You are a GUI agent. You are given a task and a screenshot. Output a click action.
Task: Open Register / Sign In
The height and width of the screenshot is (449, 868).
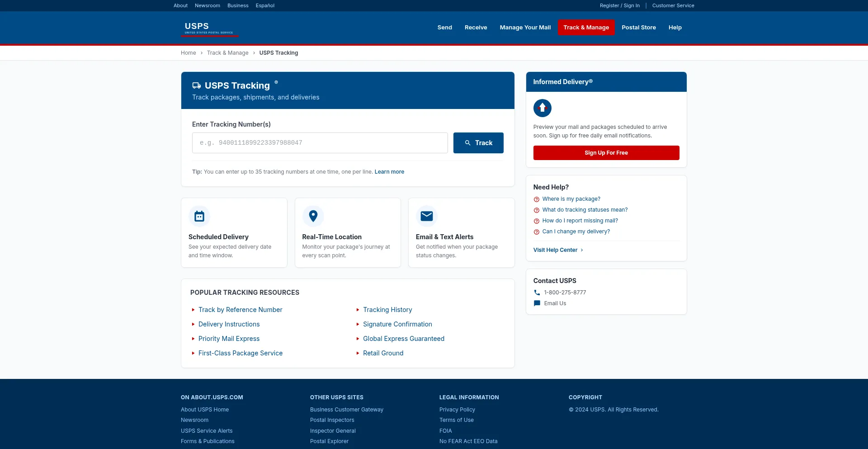tap(620, 5)
